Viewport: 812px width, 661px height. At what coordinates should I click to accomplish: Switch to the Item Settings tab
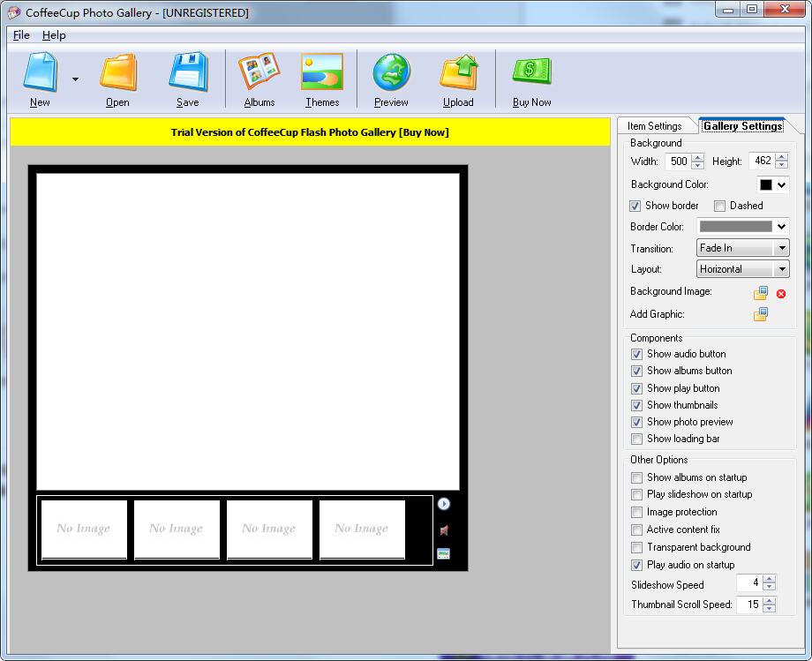pyautogui.click(x=655, y=126)
